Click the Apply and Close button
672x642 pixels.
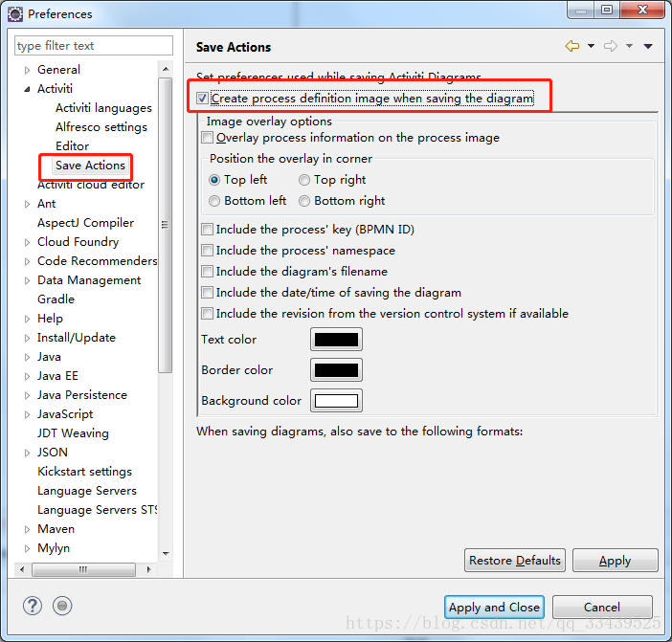[x=494, y=607]
